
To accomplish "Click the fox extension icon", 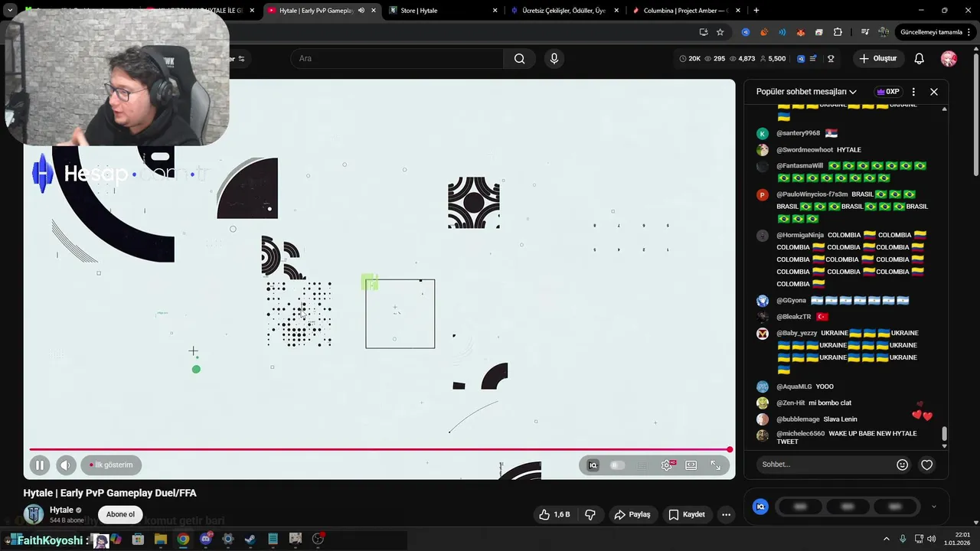I will [801, 32].
